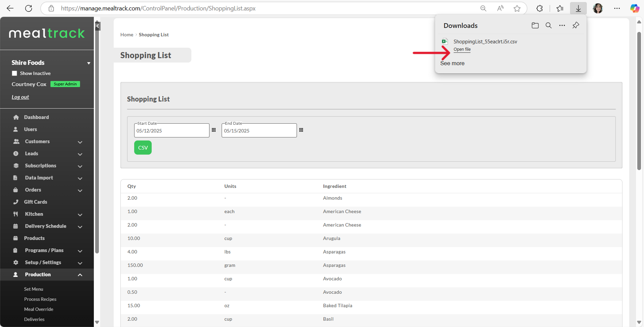Open the End Date calendar picker icon
This screenshot has height=327, width=644.
[x=301, y=130]
